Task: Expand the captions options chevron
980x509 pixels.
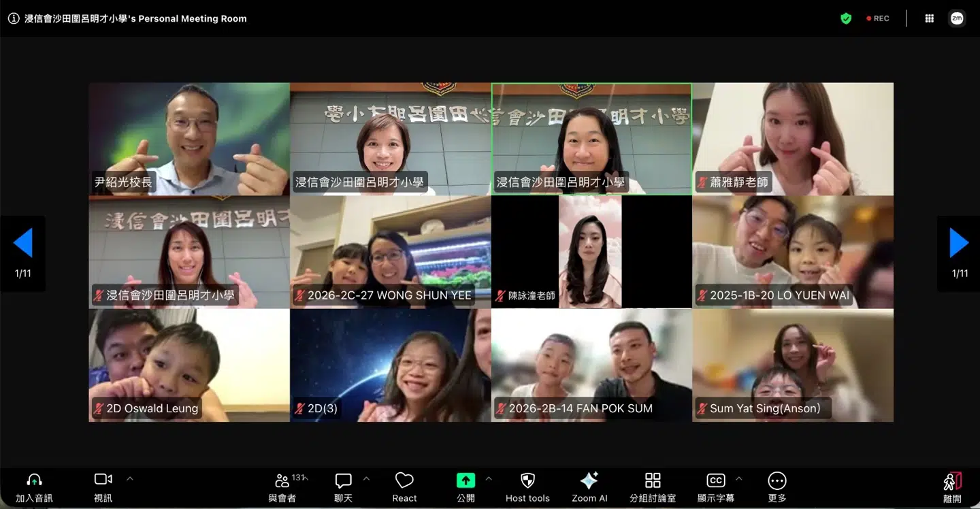Action: [x=738, y=478]
